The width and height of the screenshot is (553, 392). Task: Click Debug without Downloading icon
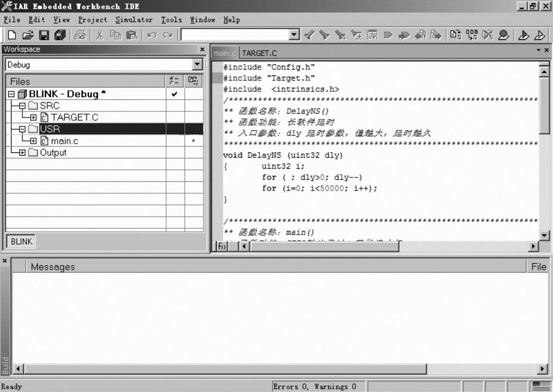tap(540, 35)
